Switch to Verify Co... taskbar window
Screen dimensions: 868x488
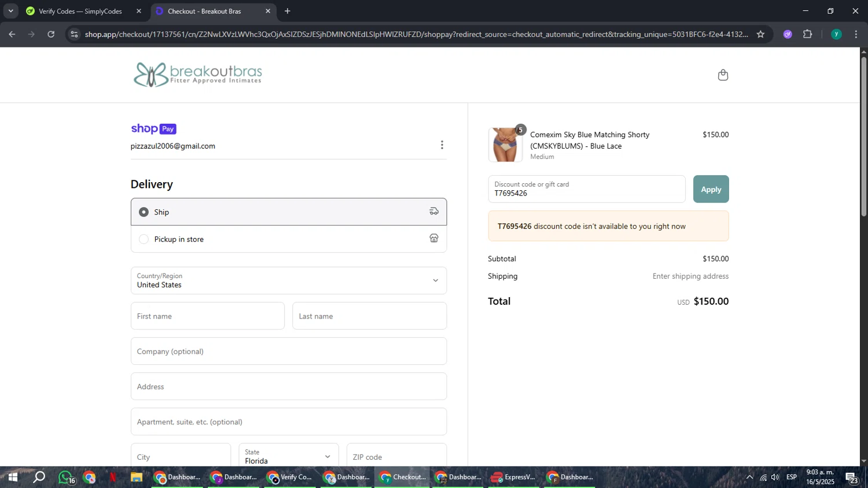click(290, 478)
